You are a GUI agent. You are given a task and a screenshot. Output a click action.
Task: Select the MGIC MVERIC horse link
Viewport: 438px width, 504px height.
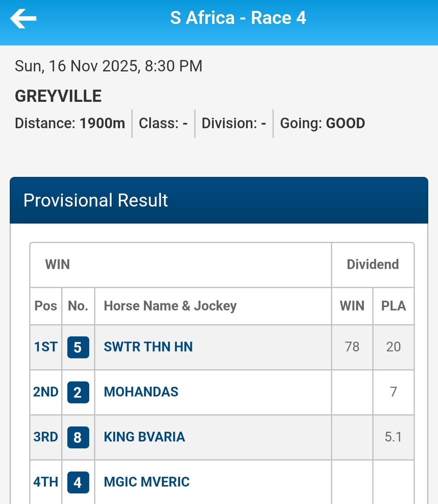146,482
